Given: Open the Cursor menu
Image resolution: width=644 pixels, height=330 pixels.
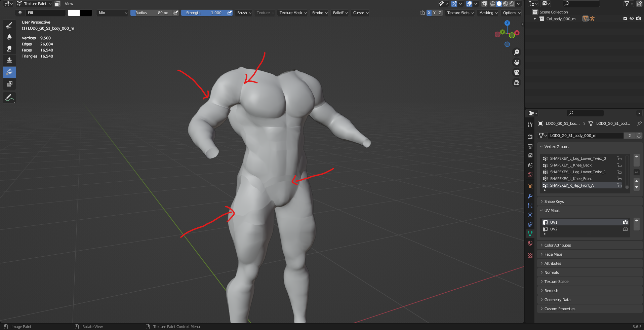Looking at the screenshot, I should [x=361, y=13].
